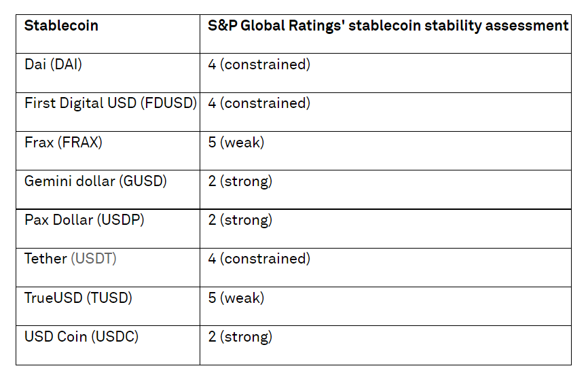588x381 pixels.
Task: Select the USD Coin (USDC) cell
Action: [x=81, y=336]
